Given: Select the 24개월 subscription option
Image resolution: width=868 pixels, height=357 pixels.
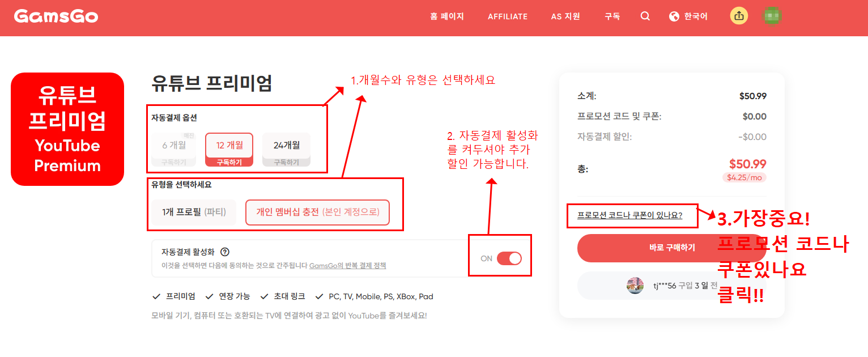Looking at the screenshot, I should coord(286,150).
